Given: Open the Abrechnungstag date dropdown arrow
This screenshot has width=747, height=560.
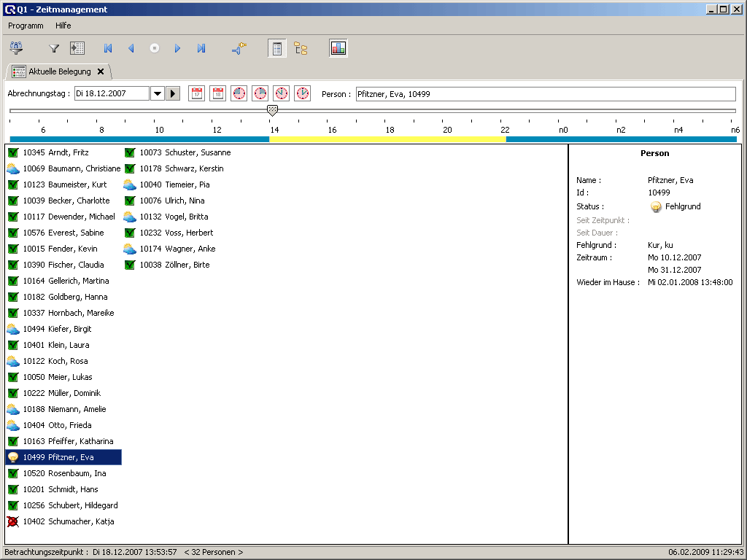Looking at the screenshot, I should tap(157, 93).
